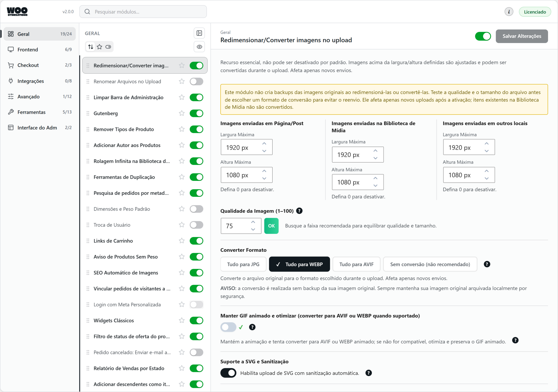Select Tudo para JPG format
The image size is (558, 392).
243,264
